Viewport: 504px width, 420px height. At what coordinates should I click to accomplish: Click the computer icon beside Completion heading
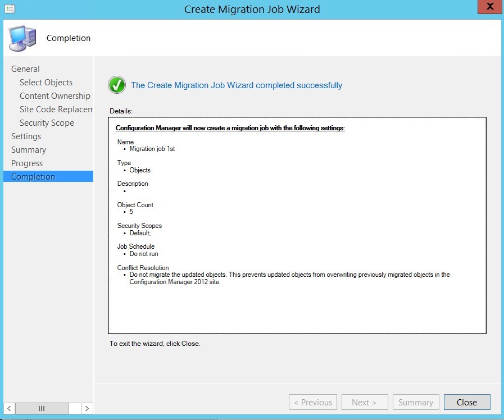point(21,38)
